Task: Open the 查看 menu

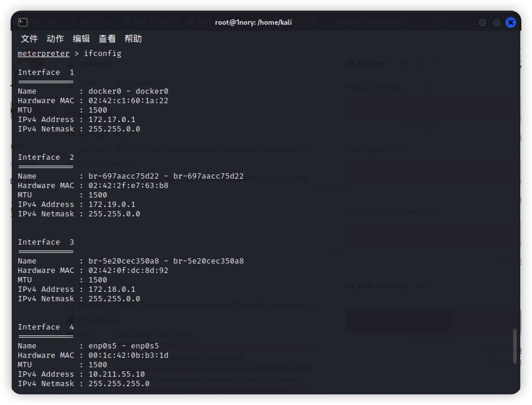Action: 107,39
